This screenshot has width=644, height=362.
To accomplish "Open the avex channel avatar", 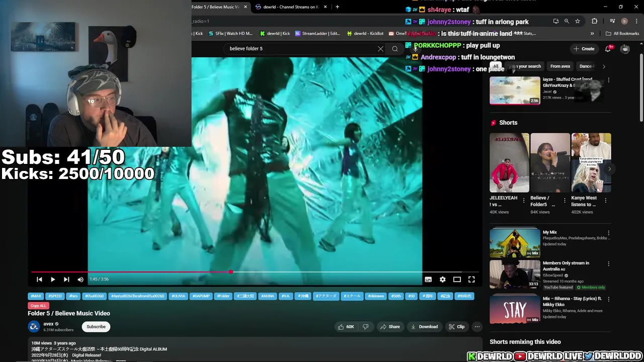I will pos(34,327).
